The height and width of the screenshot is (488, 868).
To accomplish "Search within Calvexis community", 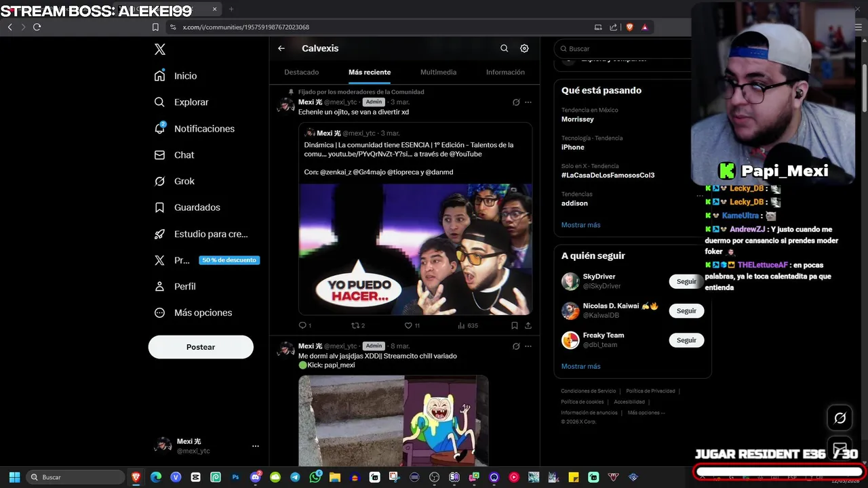I will pyautogui.click(x=504, y=48).
